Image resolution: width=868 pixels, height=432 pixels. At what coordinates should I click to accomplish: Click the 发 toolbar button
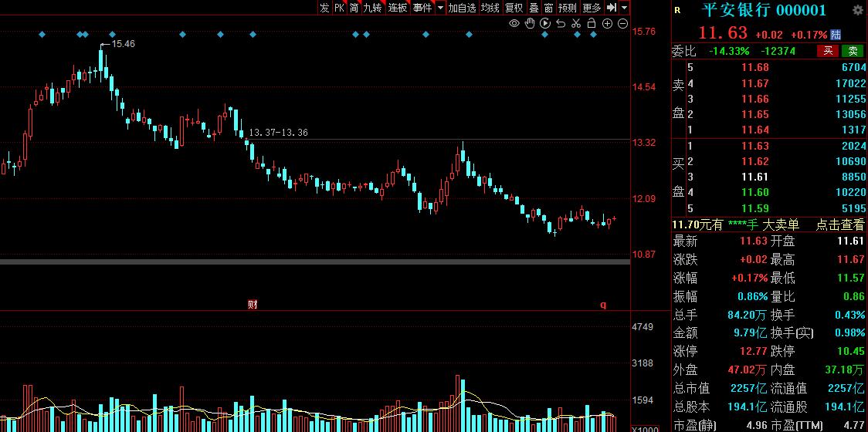coord(324,8)
